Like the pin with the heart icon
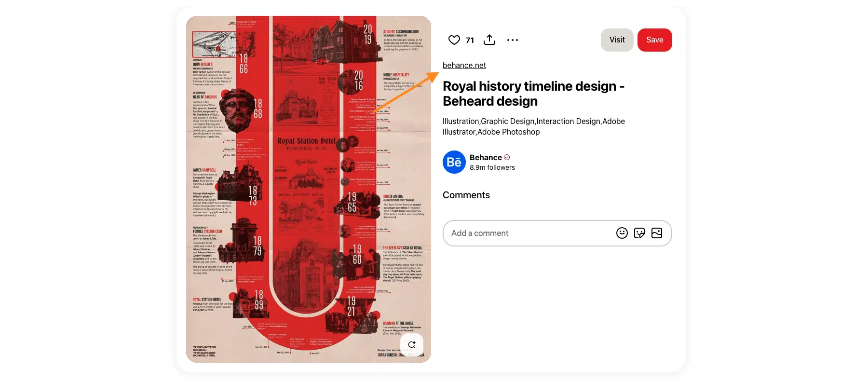 454,40
